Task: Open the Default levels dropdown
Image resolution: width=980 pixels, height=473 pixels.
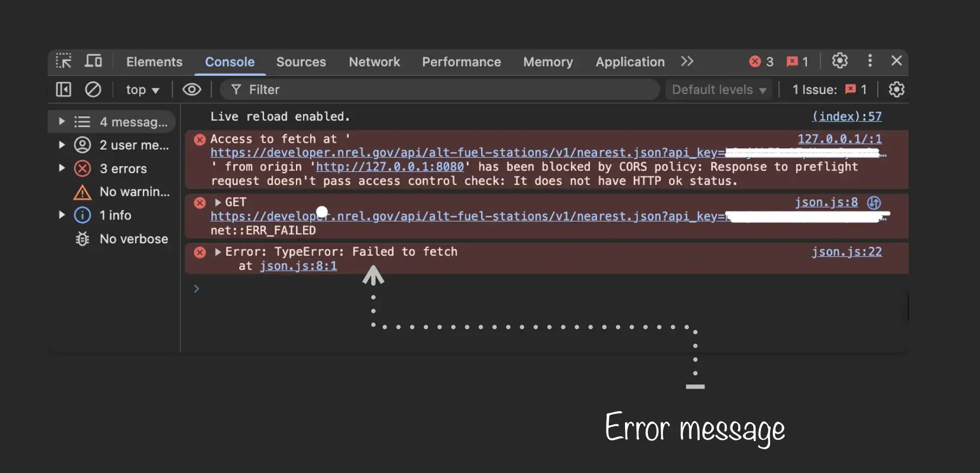Action: (x=719, y=90)
